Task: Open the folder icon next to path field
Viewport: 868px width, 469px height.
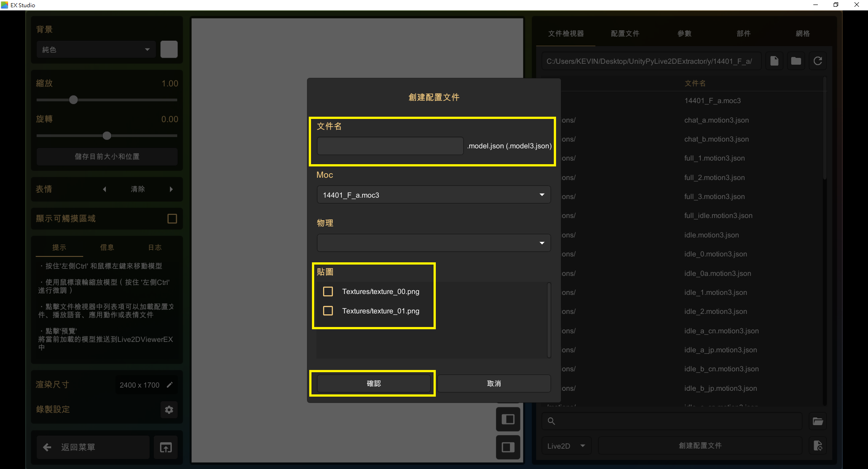Action: (x=796, y=61)
